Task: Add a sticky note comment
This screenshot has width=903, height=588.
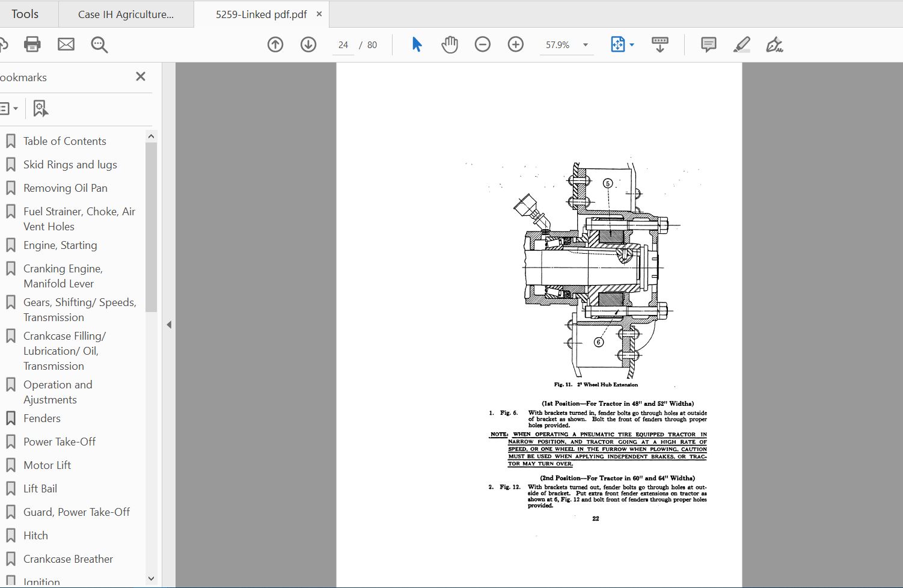Action: [709, 44]
